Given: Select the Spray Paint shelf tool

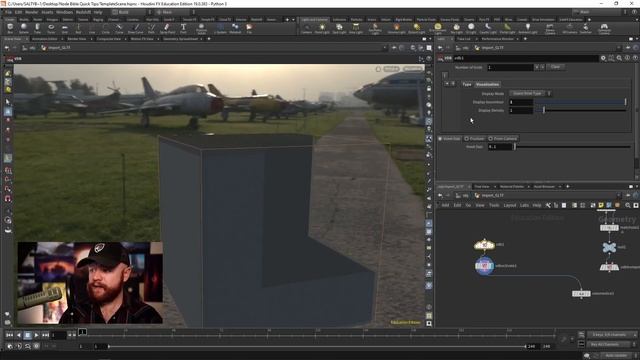Looking at the screenshot, I should click(x=167, y=28).
